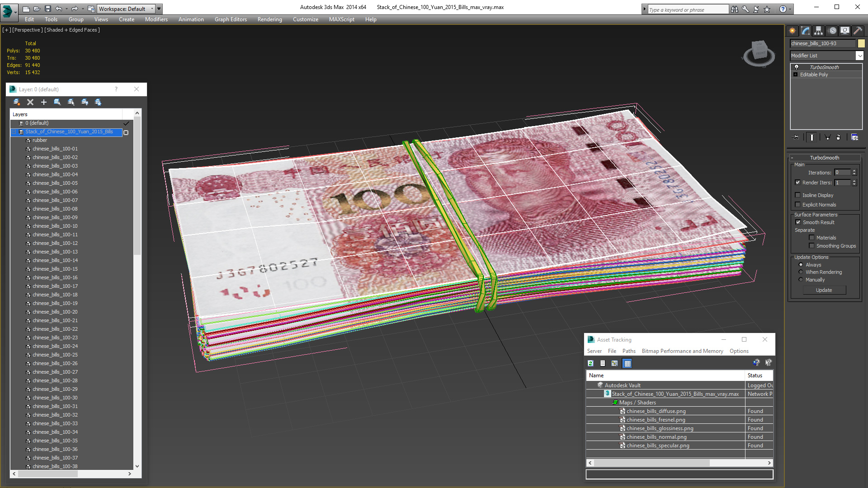This screenshot has height=488, width=868.
Task: Toggle the Smooth Result checkbox
Action: tap(798, 222)
